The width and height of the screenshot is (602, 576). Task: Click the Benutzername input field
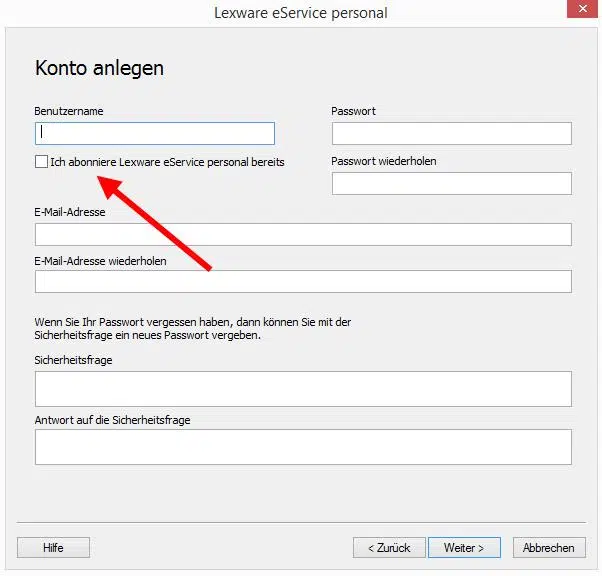click(155, 134)
